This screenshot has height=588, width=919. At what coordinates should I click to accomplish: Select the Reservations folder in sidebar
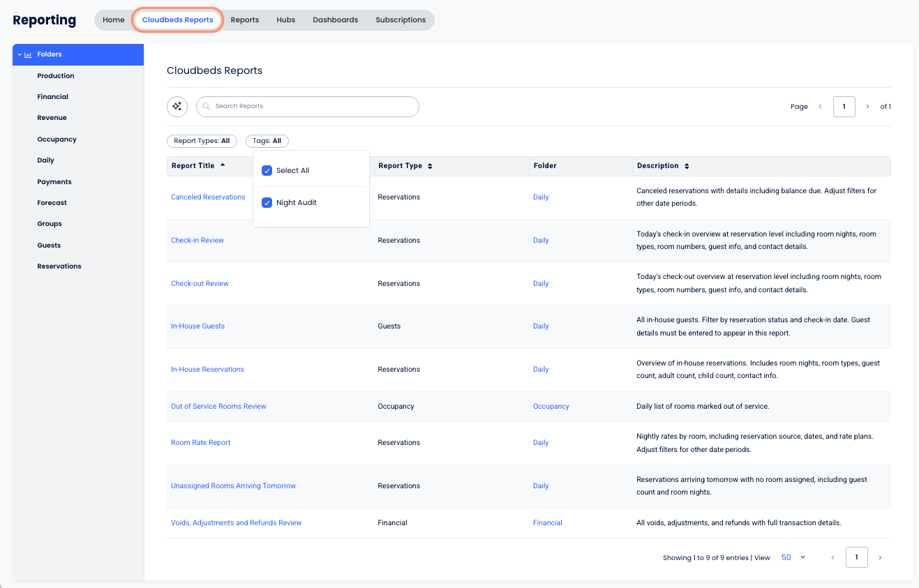click(59, 266)
